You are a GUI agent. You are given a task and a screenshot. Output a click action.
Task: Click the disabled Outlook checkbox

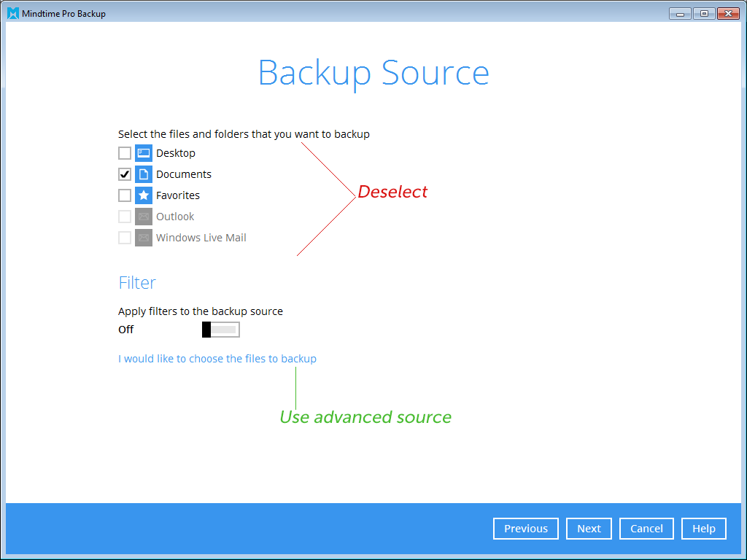[x=125, y=217]
